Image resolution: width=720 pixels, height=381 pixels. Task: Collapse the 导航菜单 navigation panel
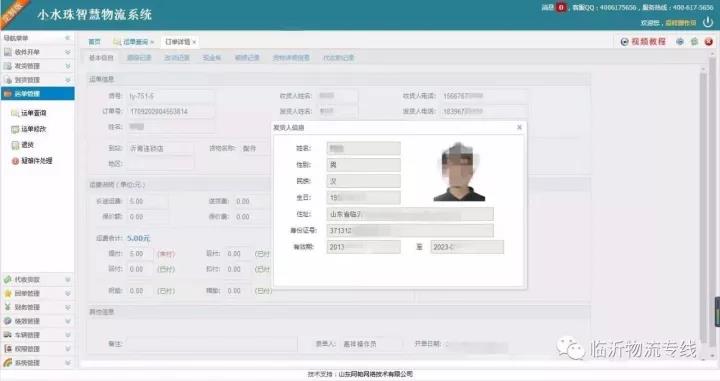(68, 38)
